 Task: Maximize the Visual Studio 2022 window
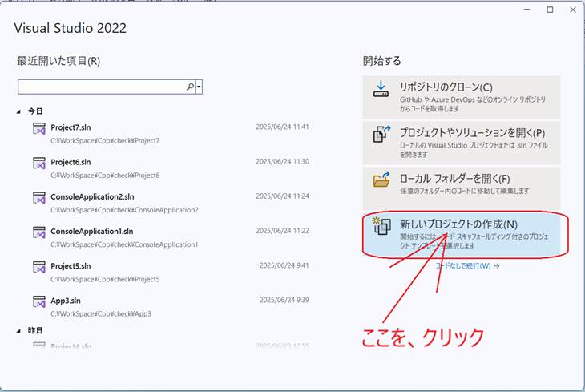point(550,10)
